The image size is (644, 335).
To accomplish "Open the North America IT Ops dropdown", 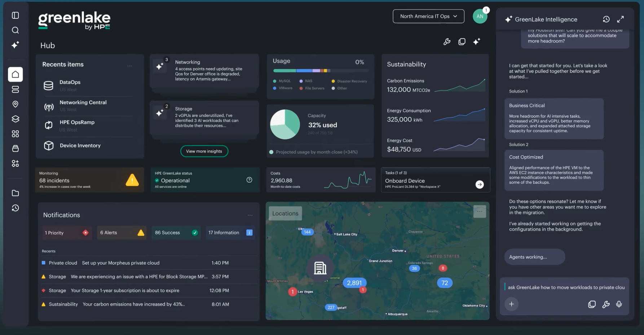I will click(428, 16).
